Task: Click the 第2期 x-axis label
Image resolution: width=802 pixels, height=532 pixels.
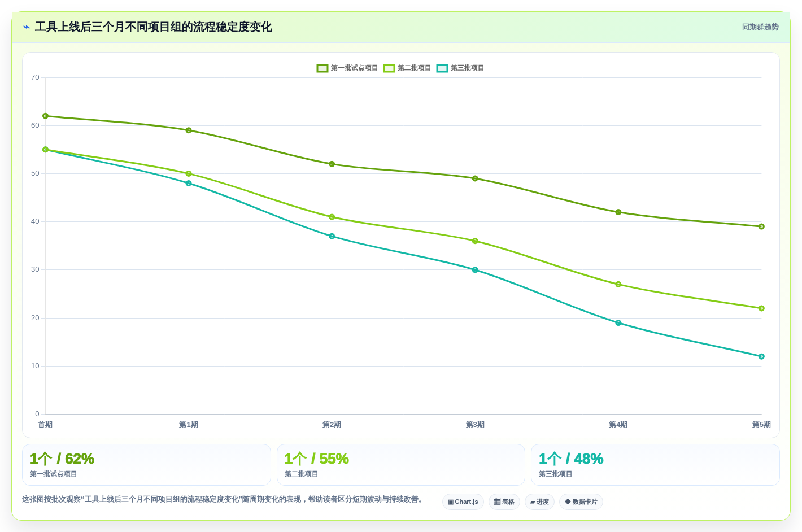Action: click(332, 425)
